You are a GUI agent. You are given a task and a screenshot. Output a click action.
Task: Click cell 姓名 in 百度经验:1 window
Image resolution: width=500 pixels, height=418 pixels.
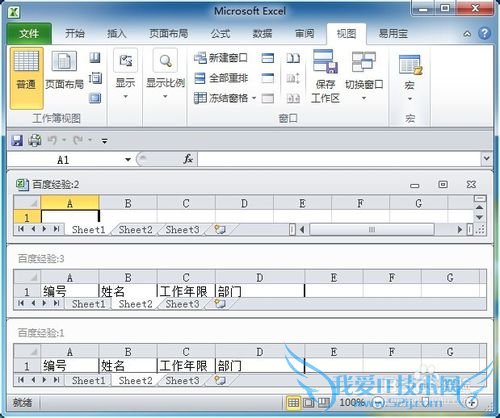tap(128, 366)
